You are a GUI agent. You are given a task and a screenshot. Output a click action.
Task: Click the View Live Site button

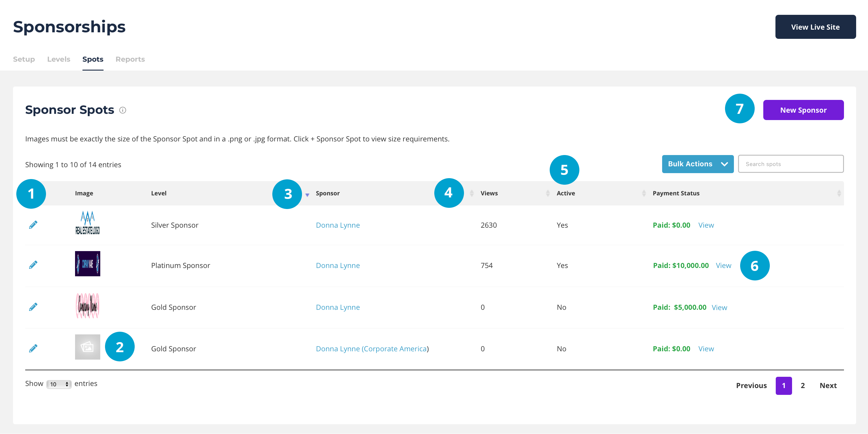click(x=815, y=27)
